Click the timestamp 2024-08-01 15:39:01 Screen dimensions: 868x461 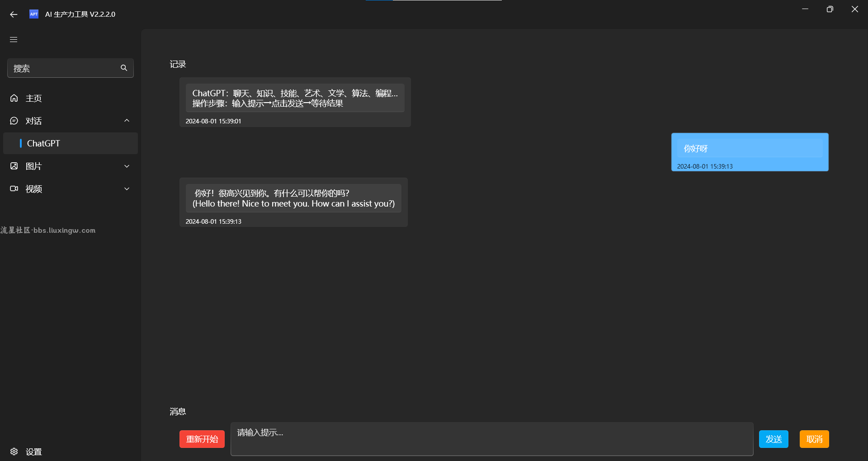click(x=213, y=121)
